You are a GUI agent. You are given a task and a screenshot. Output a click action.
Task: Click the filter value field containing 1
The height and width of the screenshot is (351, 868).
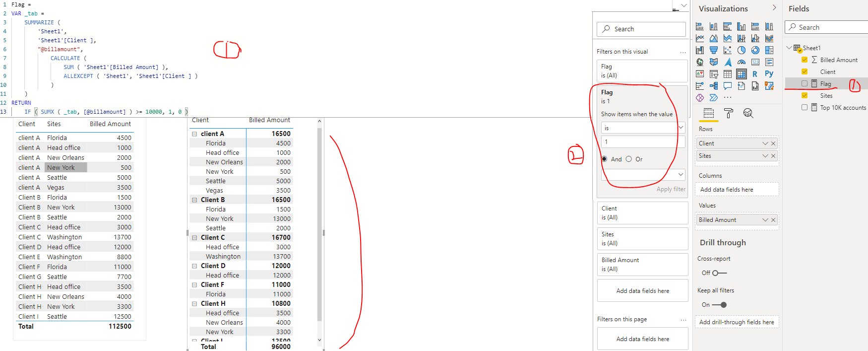click(643, 141)
